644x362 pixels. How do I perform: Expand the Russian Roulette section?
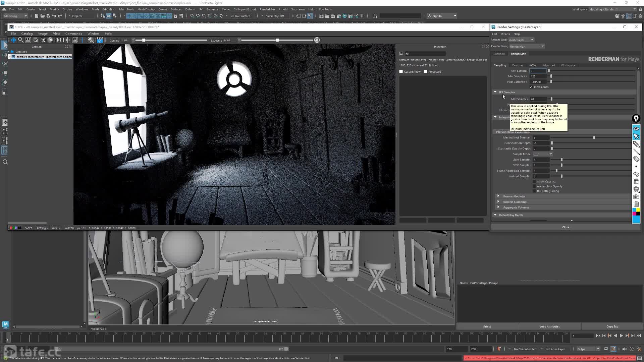point(498,196)
